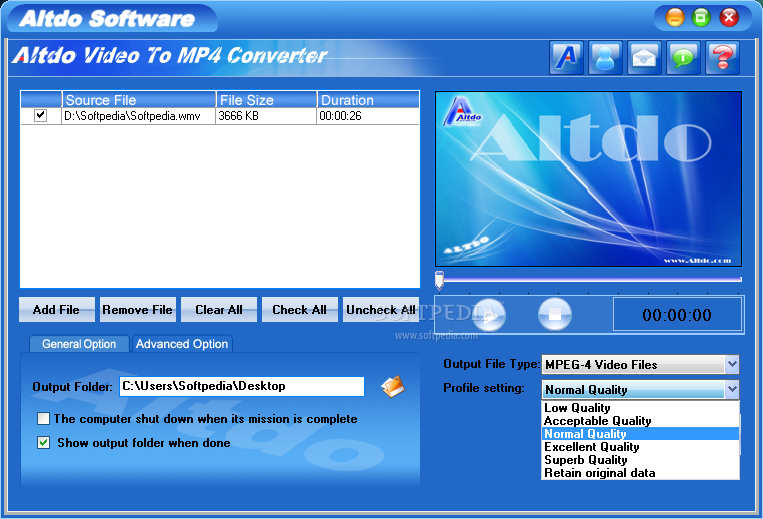Select Normal Quality in the dropdown list
The height and width of the screenshot is (519, 763).
coord(640,434)
